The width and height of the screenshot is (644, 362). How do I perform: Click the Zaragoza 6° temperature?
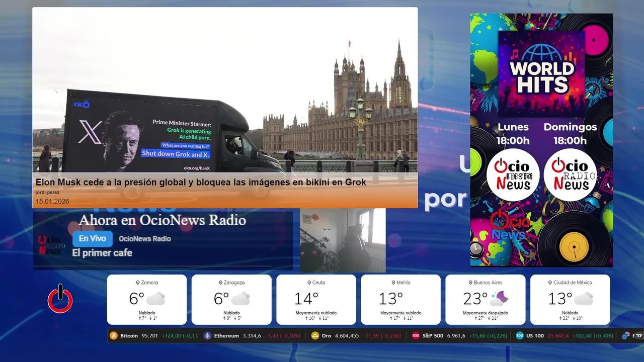221,299
